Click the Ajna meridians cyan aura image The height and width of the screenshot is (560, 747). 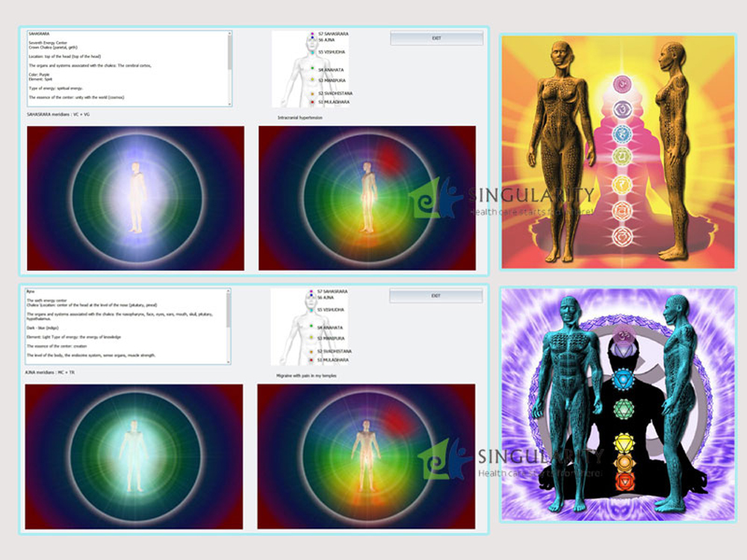pyautogui.click(x=134, y=456)
